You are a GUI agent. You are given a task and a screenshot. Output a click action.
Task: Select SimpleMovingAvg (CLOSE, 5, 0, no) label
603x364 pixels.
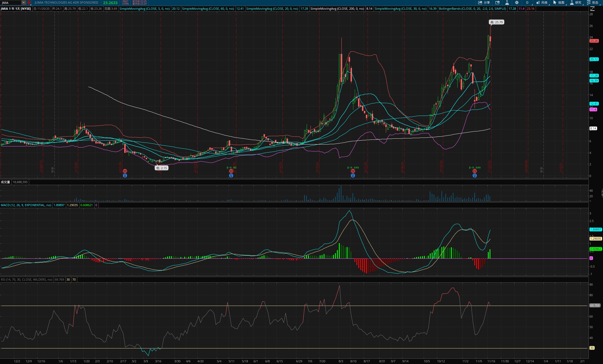145,9
